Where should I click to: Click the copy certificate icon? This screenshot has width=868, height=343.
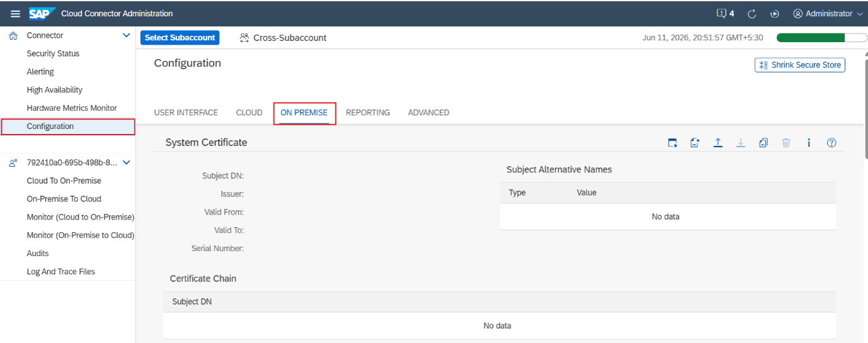(764, 143)
